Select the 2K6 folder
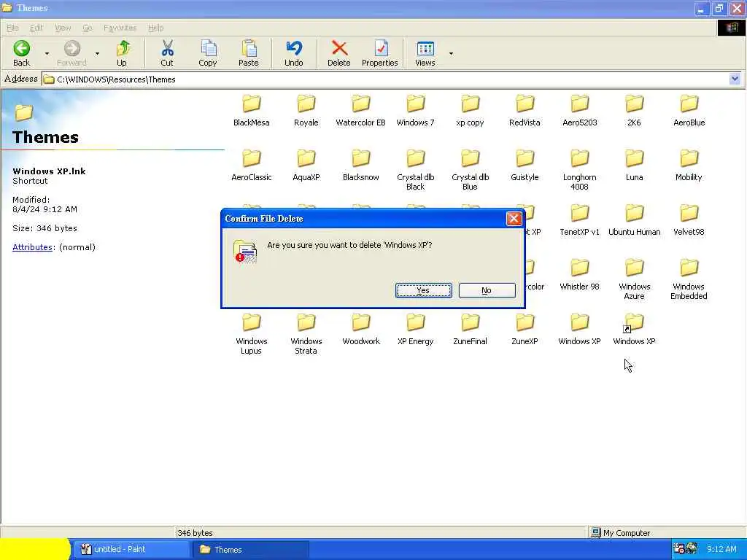 (x=634, y=111)
